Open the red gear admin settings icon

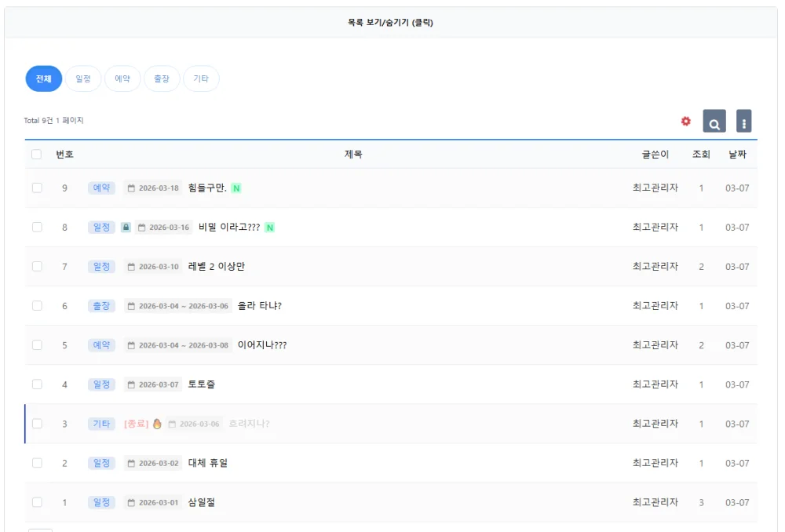tap(686, 121)
